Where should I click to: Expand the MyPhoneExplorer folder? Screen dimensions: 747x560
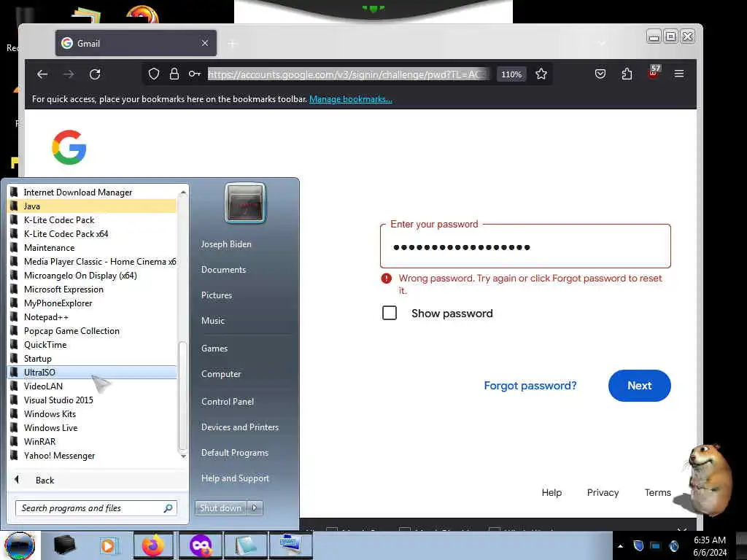[x=93, y=303]
